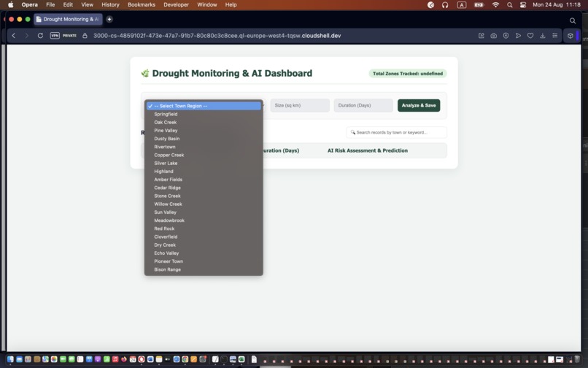Image resolution: width=588 pixels, height=368 pixels.
Task: Pick Pioneer Town option
Action: (204, 261)
